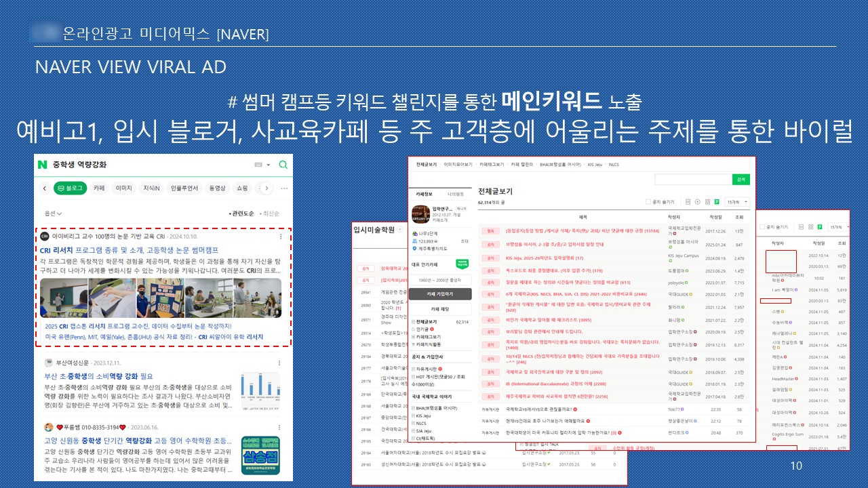This screenshot has width=868, height=488.
Task: Open post 옥스포드로 최종 결정했네요
Action: tap(554, 270)
